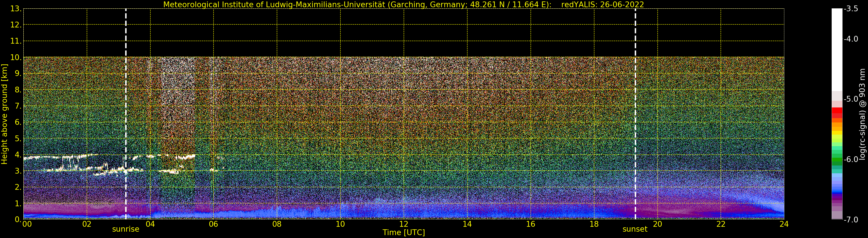Click the '-7.0' colorbar tick label
The width and height of the screenshot is (868, 238).
click(x=851, y=220)
